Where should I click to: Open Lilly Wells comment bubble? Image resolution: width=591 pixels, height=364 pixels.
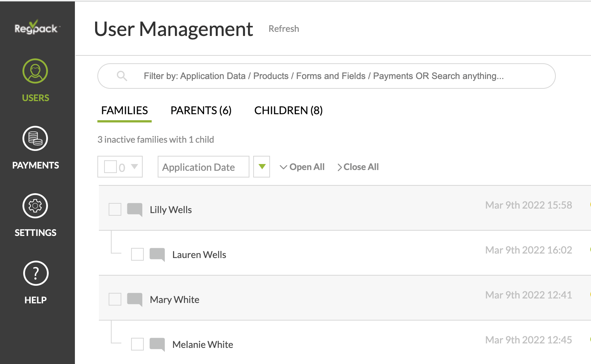pos(135,210)
